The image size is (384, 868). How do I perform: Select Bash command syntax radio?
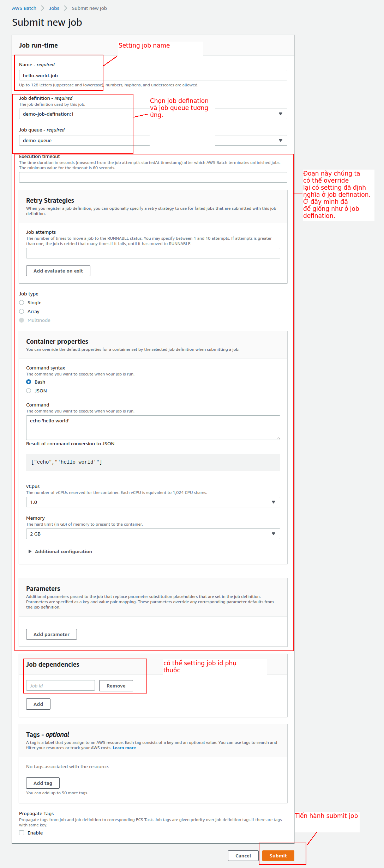point(29,382)
